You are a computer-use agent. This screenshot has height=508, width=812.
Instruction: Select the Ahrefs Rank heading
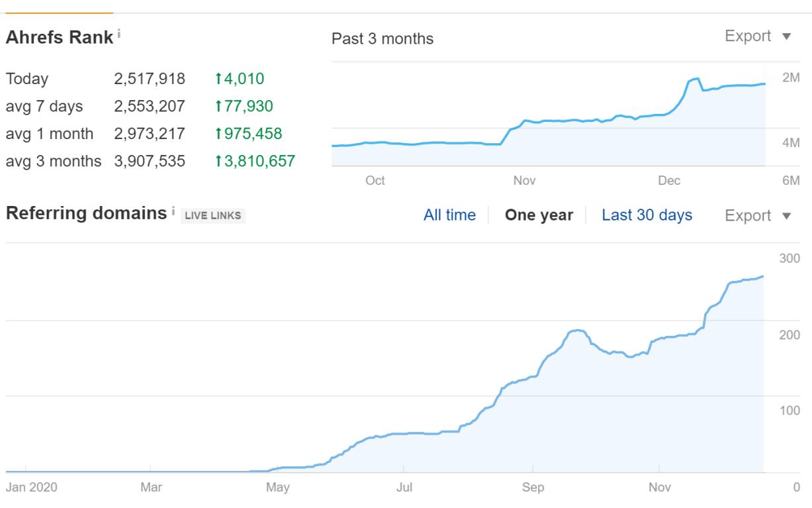pyautogui.click(x=60, y=38)
